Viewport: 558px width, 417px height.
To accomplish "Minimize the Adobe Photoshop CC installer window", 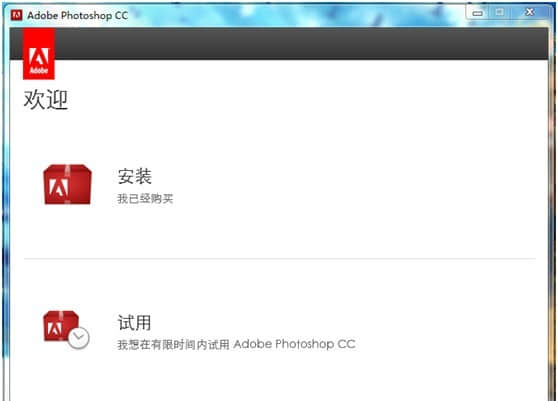I will [478, 13].
